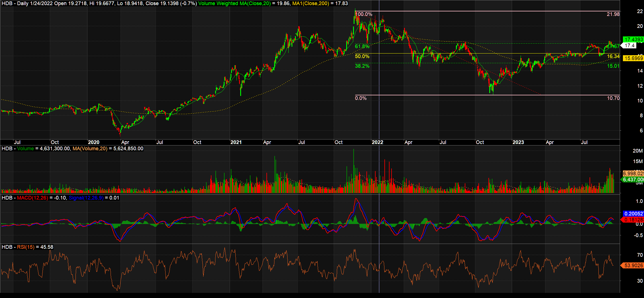Click the HDB Daily 1/24/2022 OHLC title text
644x298 pixels.
99,3
